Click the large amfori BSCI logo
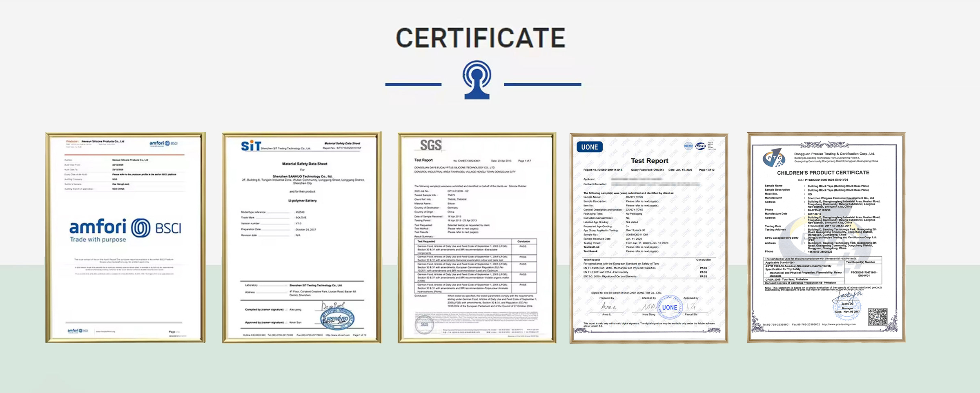This screenshot has height=393, width=980. (x=125, y=231)
